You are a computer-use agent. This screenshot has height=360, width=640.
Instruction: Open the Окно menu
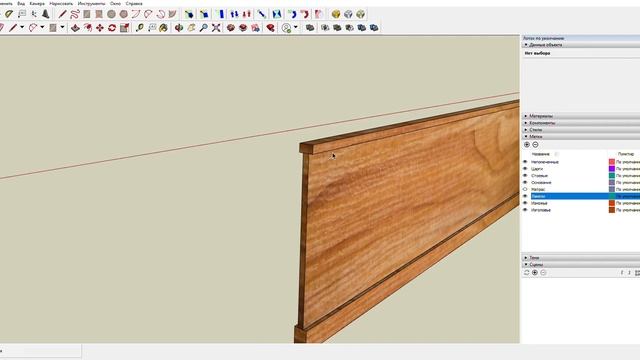pyautogui.click(x=116, y=3)
